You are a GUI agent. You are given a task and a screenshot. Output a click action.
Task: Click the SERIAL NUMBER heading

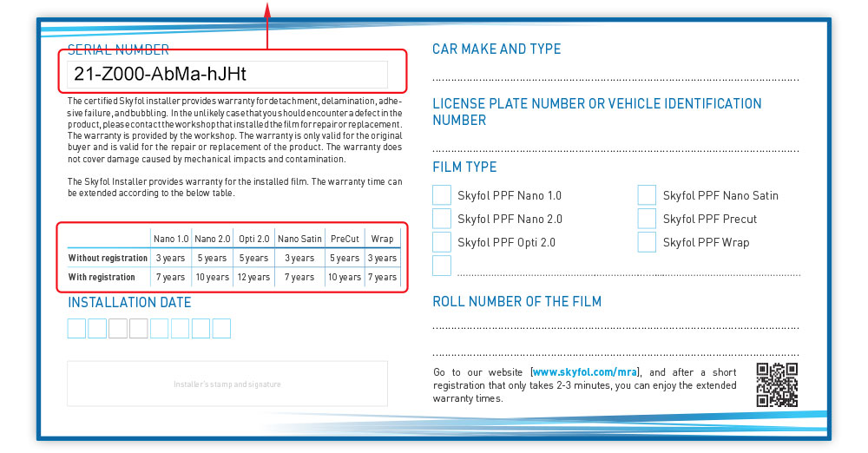[x=118, y=49]
